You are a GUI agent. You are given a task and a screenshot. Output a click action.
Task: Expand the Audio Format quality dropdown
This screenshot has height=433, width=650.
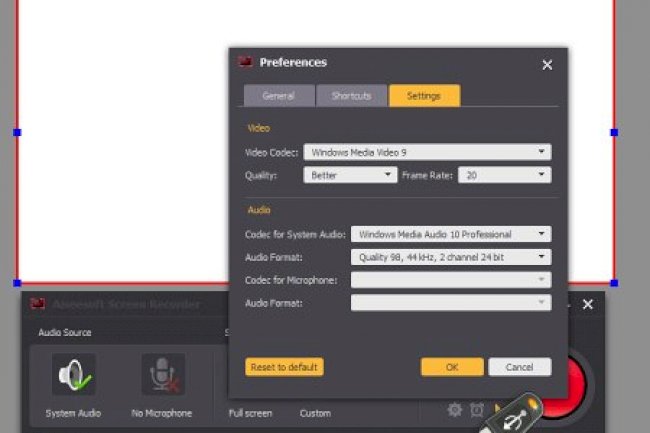pos(450,257)
